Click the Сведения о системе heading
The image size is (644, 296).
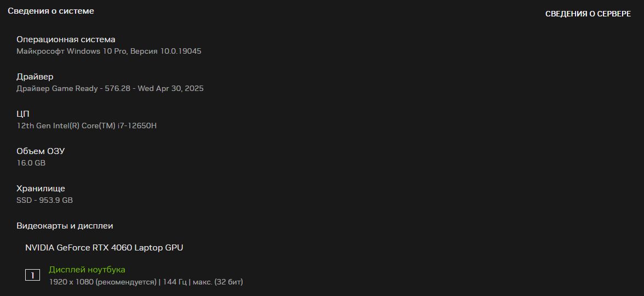tap(51, 11)
